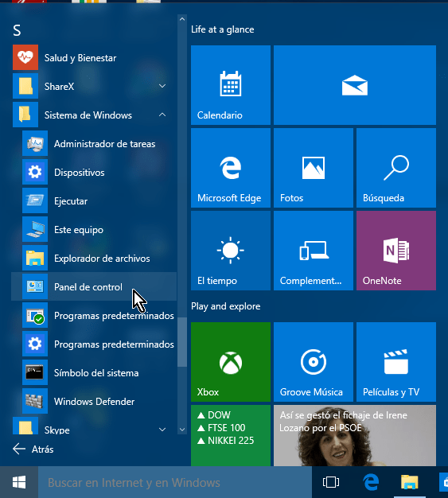Open the Groove Música tile

[x=314, y=362]
